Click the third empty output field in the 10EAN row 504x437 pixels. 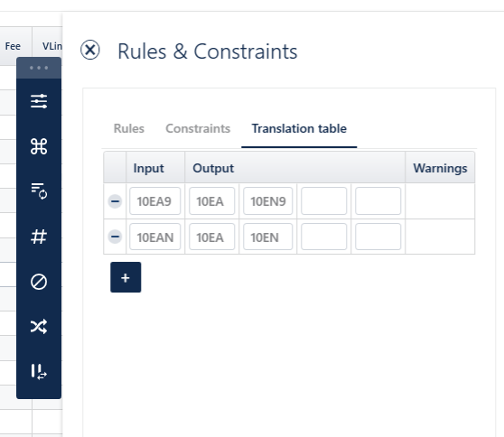click(323, 237)
